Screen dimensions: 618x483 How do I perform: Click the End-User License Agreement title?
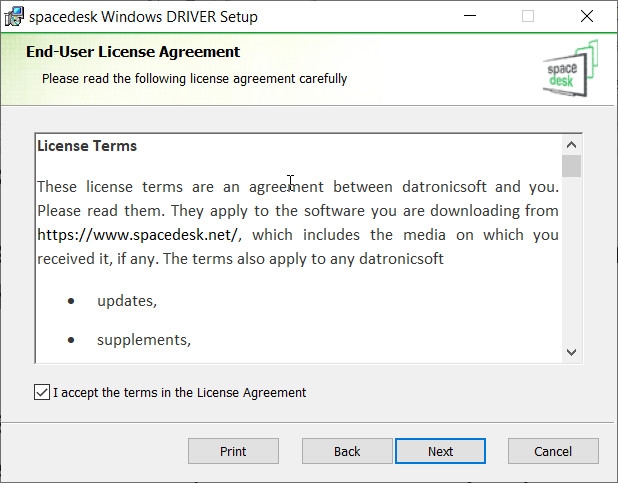(133, 52)
